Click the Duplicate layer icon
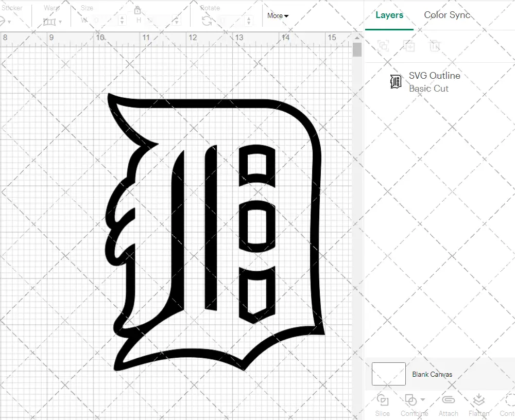Image resolution: width=515 pixels, height=420 pixels. coord(409,46)
